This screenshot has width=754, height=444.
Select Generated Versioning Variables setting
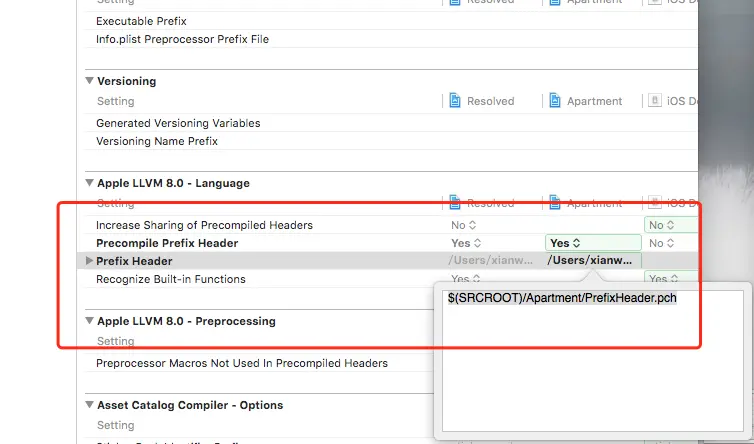coord(178,123)
